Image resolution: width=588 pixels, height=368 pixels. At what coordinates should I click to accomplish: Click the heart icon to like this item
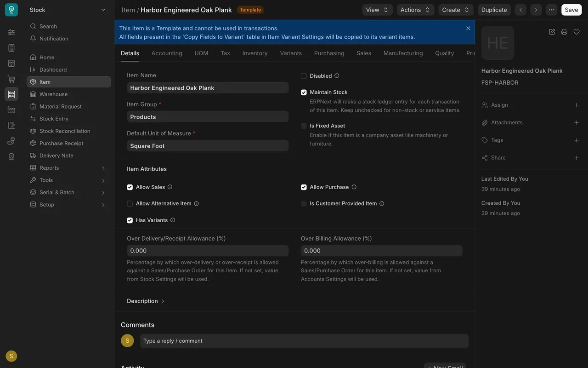(577, 32)
